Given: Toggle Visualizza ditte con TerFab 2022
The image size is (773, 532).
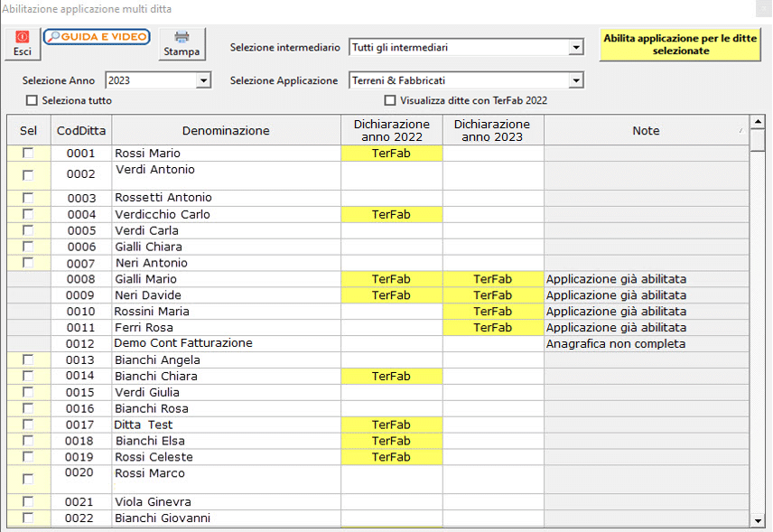Looking at the screenshot, I should (x=390, y=100).
